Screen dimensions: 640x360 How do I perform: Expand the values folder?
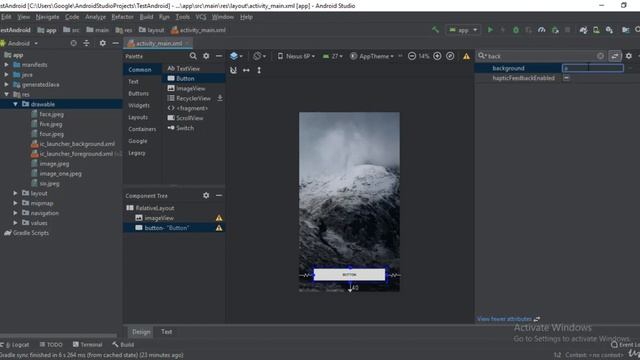[x=15, y=223]
